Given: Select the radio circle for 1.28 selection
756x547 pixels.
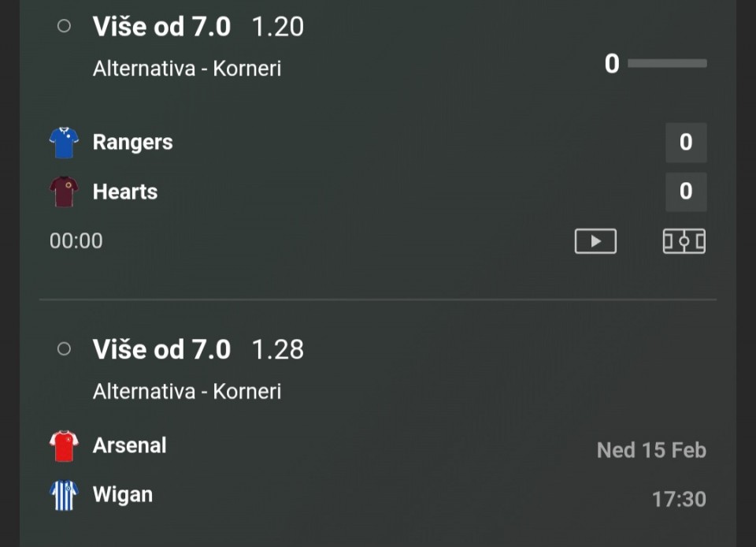Looking at the screenshot, I should click(x=65, y=348).
